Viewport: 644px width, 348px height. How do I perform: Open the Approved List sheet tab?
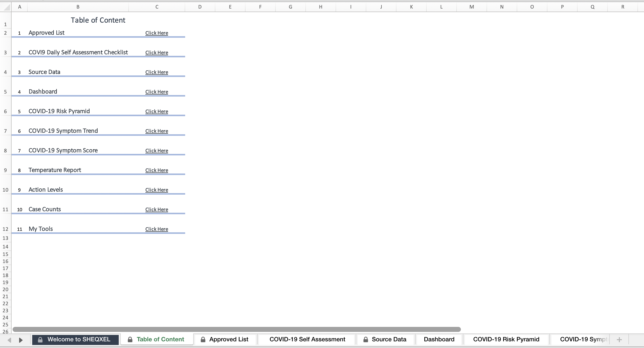pyautogui.click(x=225, y=339)
